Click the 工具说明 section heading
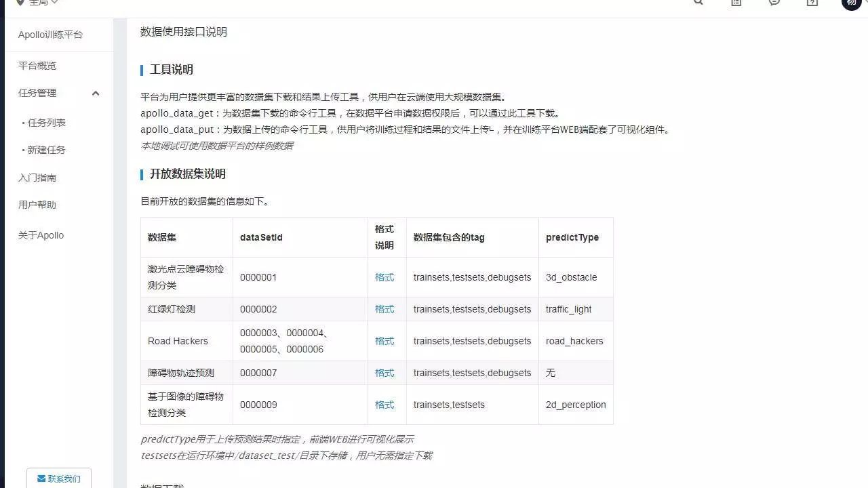Image resolution: width=868 pixels, height=488 pixels. tap(172, 70)
